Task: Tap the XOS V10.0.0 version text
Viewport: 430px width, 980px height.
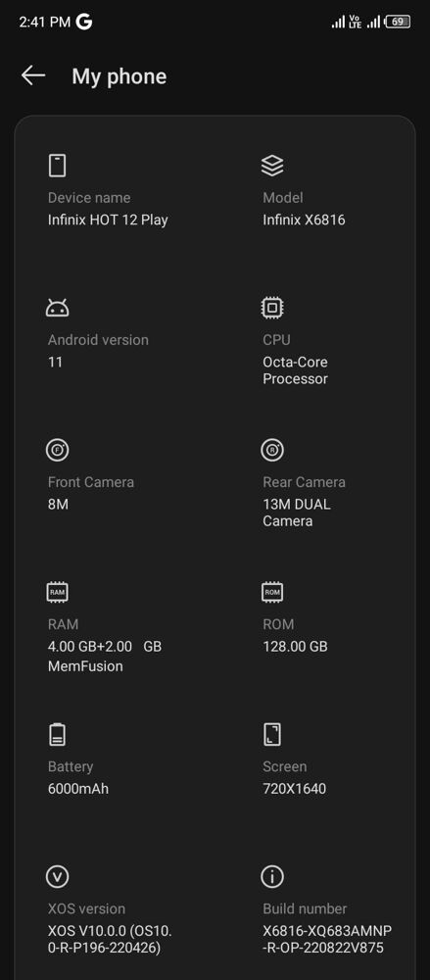Action: click(x=110, y=940)
